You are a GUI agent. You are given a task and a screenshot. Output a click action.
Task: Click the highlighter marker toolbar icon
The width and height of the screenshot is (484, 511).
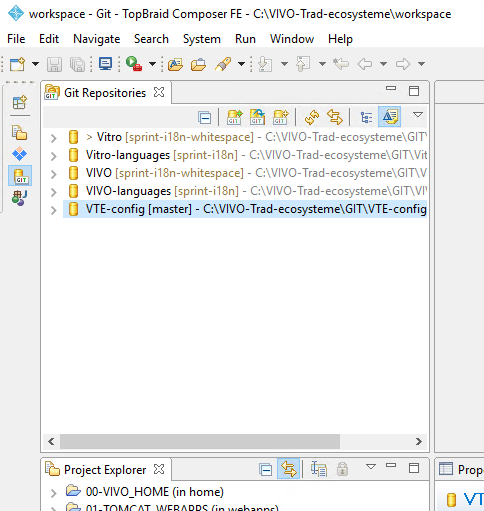(223, 64)
